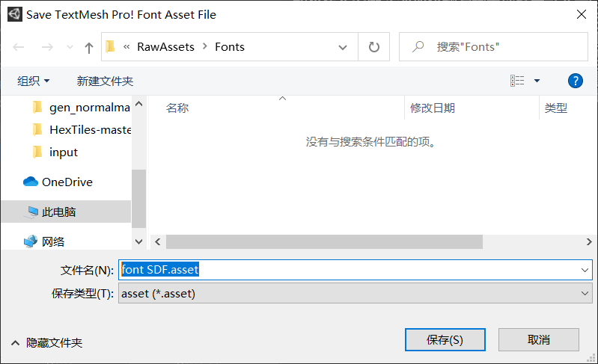Click the 取消 cancel button

(x=539, y=339)
